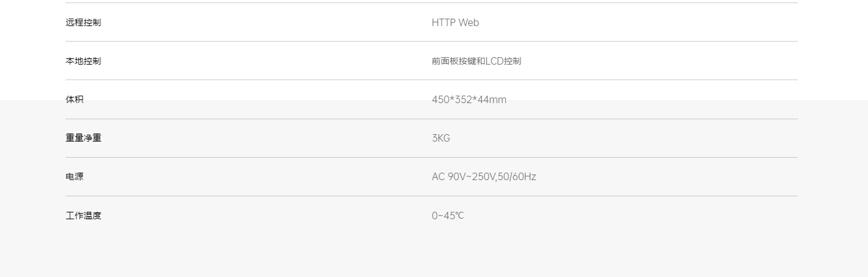Click the divider between 体积 and 重量净重 rows
868x277 pixels.
coord(432,119)
